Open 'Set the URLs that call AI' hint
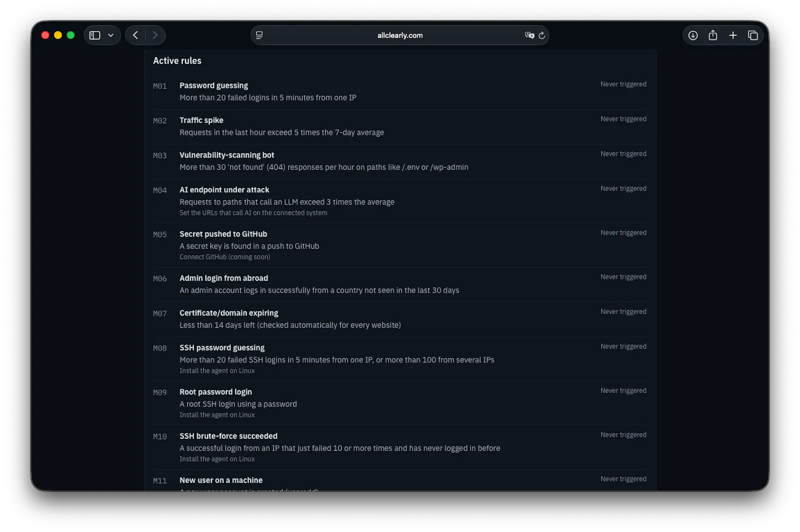 click(x=253, y=213)
